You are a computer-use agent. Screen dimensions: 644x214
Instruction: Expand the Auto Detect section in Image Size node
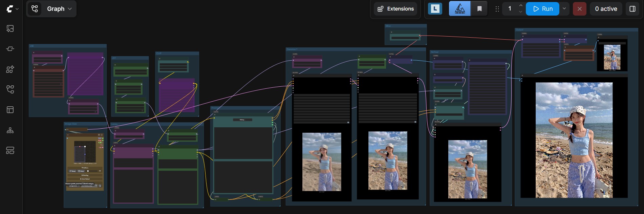(x=85, y=179)
